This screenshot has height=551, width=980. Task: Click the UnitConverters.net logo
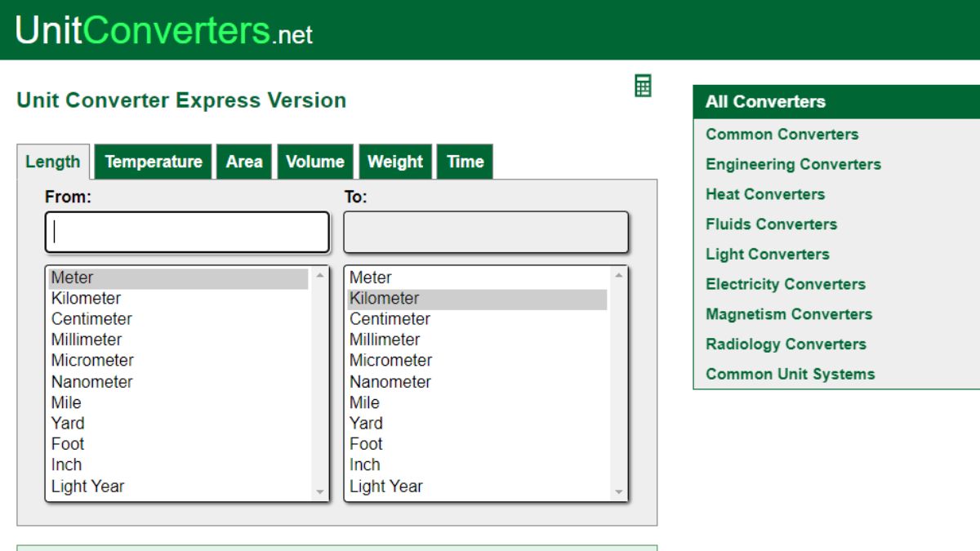[163, 30]
